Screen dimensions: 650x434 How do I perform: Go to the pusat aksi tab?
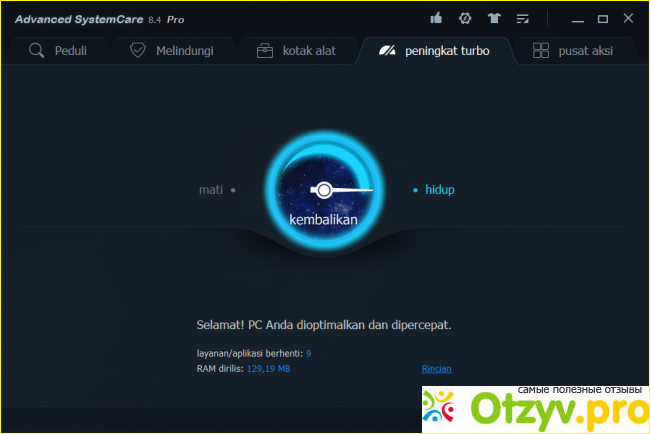point(573,51)
